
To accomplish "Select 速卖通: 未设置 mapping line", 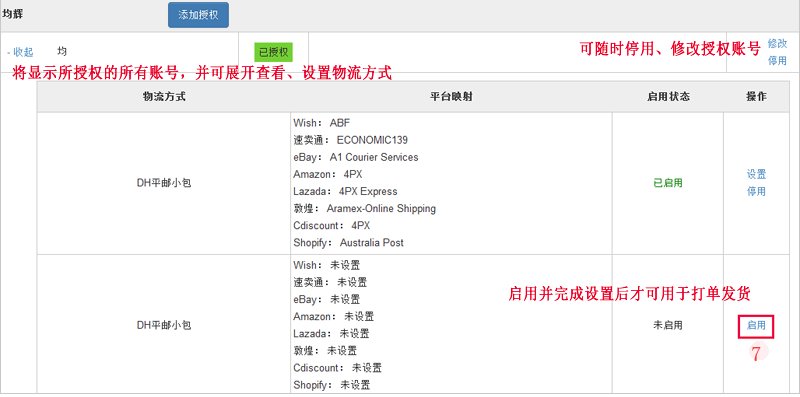I will point(330,282).
